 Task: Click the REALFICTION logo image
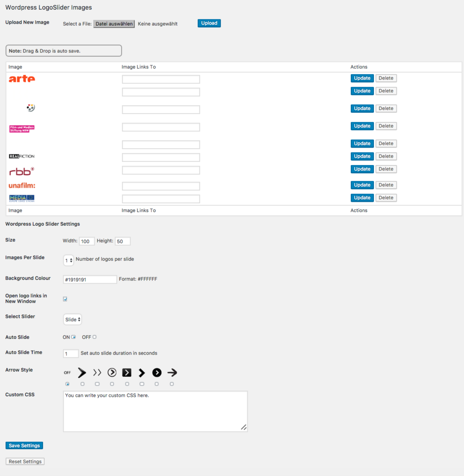22,156
